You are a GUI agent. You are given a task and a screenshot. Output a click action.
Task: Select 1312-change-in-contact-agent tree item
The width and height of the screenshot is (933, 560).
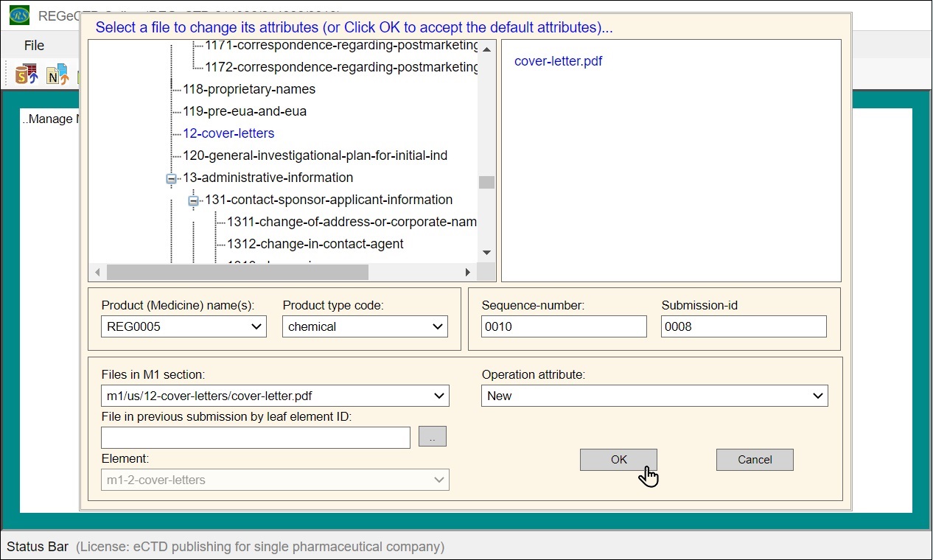(x=315, y=244)
